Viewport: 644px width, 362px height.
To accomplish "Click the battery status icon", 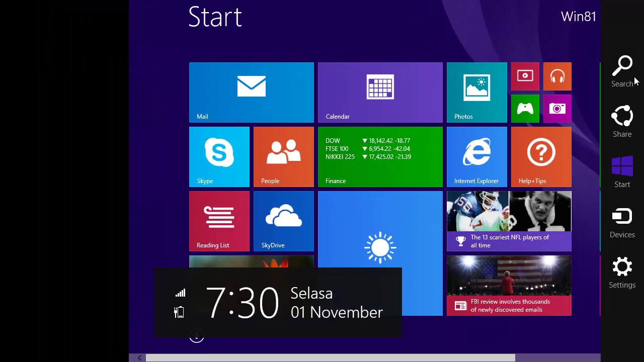I will [179, 312].
